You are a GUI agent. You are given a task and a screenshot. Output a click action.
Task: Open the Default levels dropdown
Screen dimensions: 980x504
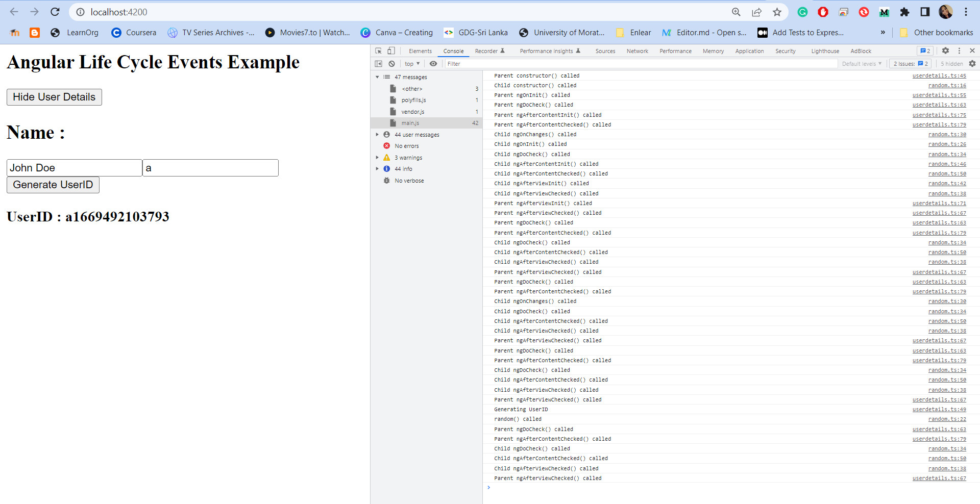click(862, 64)
